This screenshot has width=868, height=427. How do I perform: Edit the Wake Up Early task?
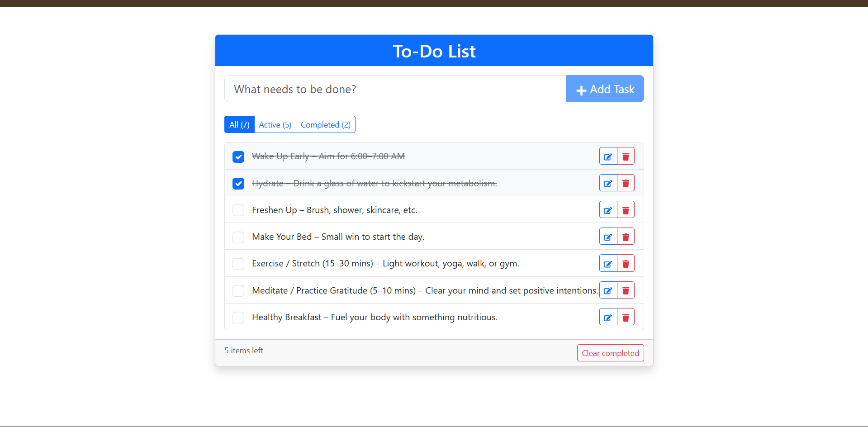[x=608, y=156]
